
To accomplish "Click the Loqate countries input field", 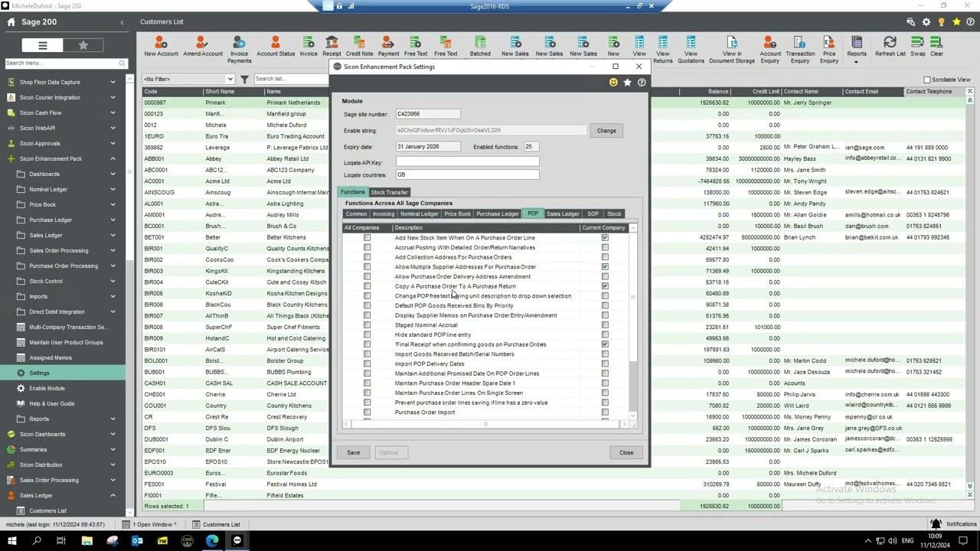I will pyautogui.click(x=467, y=175).
